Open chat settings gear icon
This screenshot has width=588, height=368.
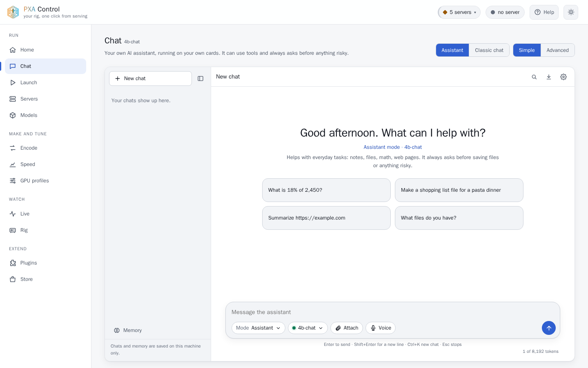[563, 77]
